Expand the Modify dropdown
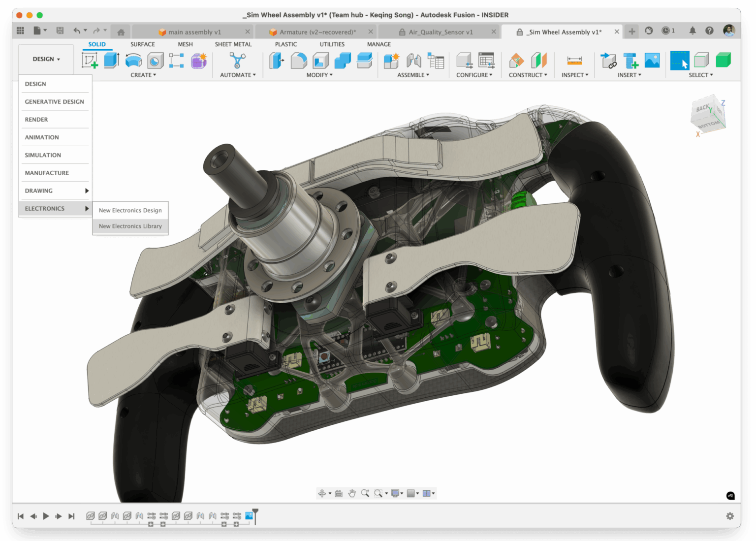The image size is (756, 541). pos(319,75)
